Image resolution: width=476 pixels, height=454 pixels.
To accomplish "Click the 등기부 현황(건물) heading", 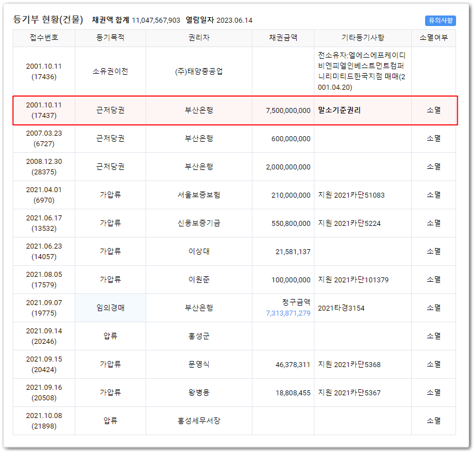I will (48, 20).
